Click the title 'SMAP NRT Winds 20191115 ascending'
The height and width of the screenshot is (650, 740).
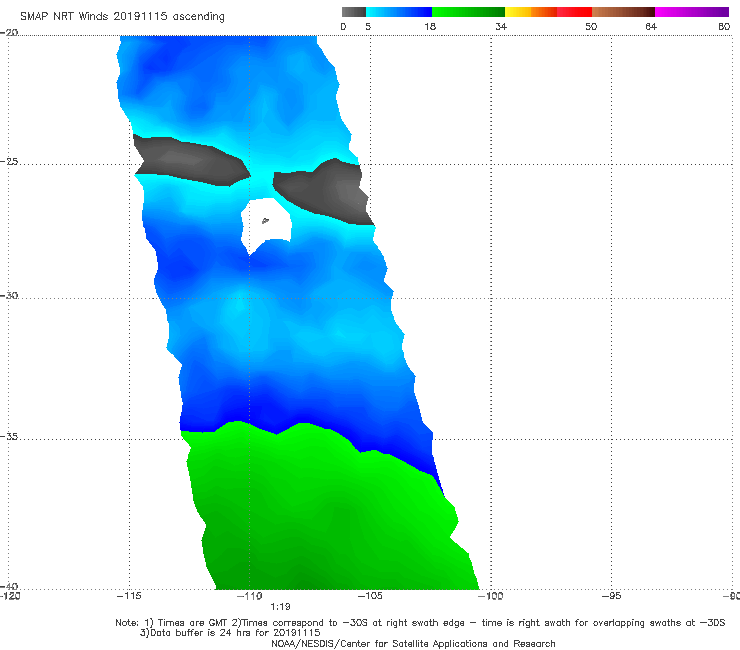coord(122,17)
